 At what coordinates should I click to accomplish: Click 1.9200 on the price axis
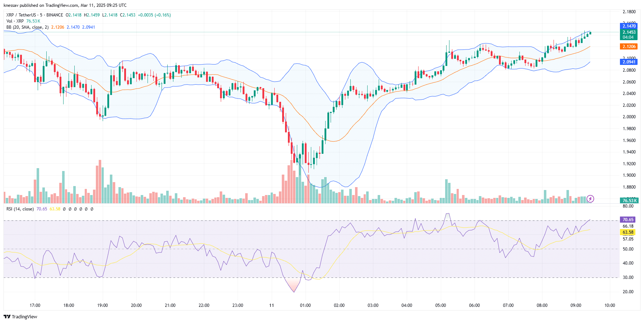[x=629, y=164]
